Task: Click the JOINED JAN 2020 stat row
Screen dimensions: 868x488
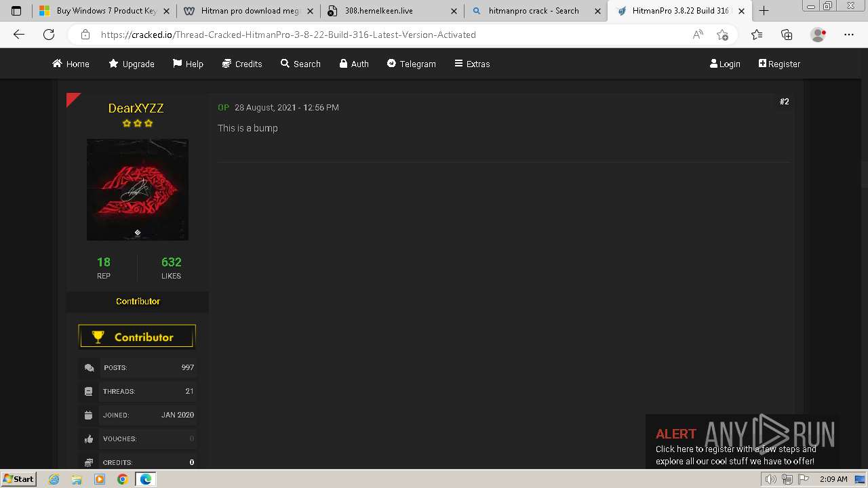Action: tap(138, 415)
